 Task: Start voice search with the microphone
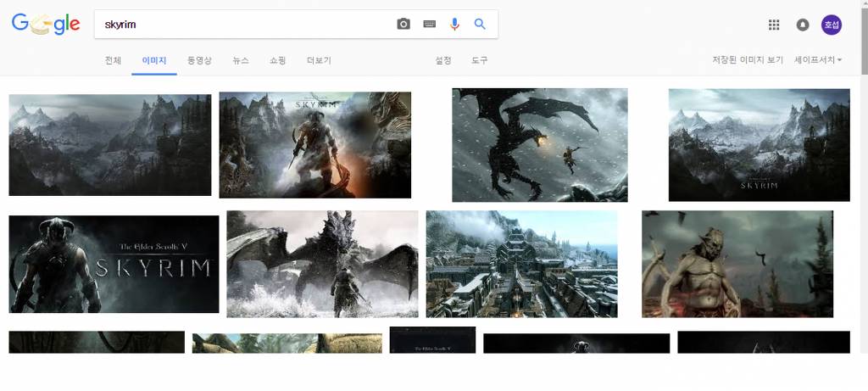tap(454, 24)
